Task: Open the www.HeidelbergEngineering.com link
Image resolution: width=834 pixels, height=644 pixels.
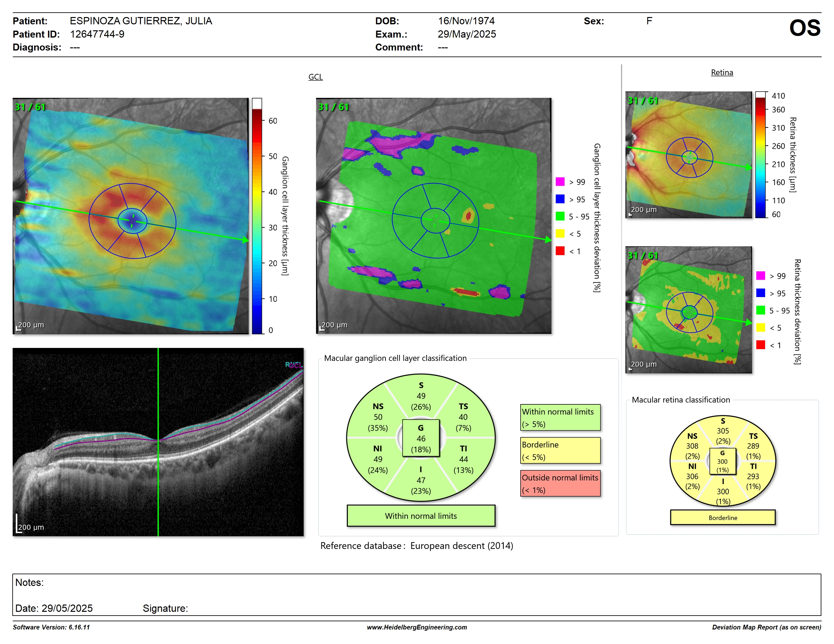Action: tap(417, 627)
